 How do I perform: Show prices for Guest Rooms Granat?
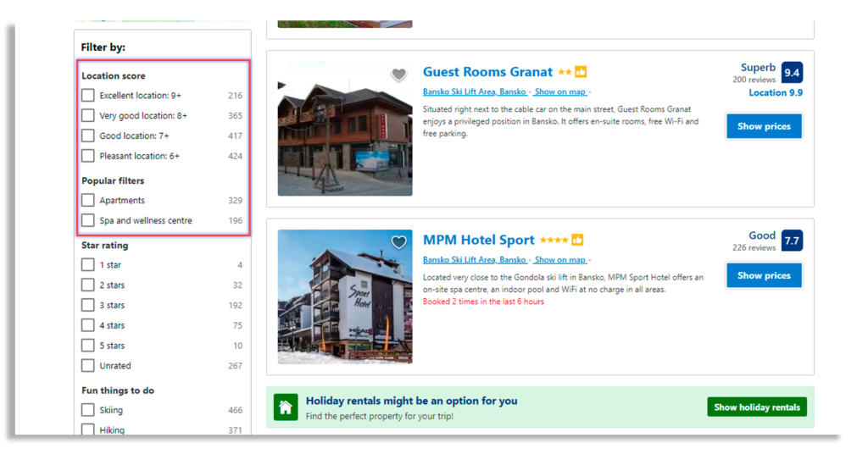tap(764, 126)
